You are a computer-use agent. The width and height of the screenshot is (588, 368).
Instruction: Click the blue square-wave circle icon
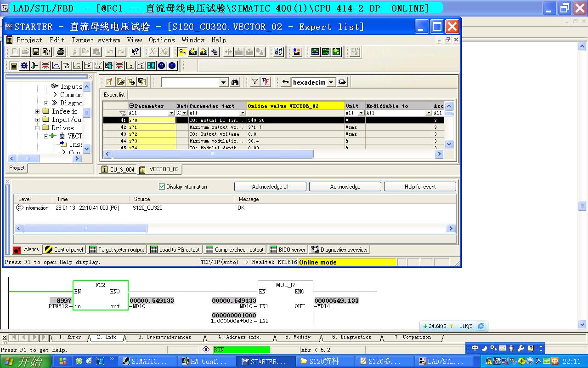pos(172,66)
